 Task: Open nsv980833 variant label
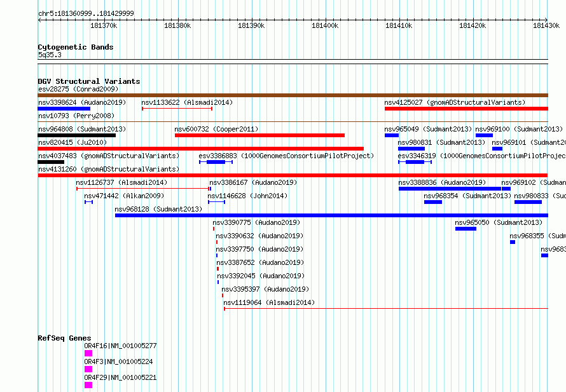point(540,196)
